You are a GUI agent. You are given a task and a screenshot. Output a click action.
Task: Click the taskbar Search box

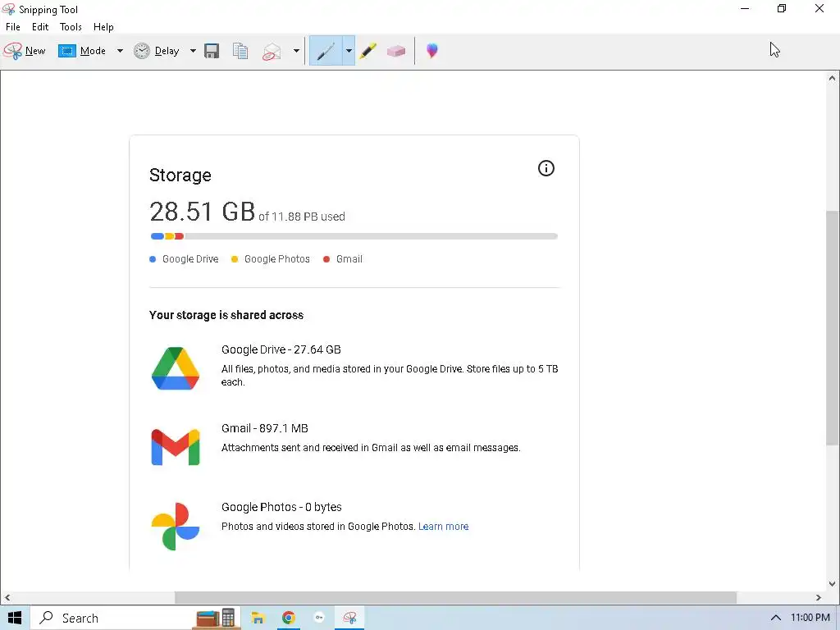point(135,618)
